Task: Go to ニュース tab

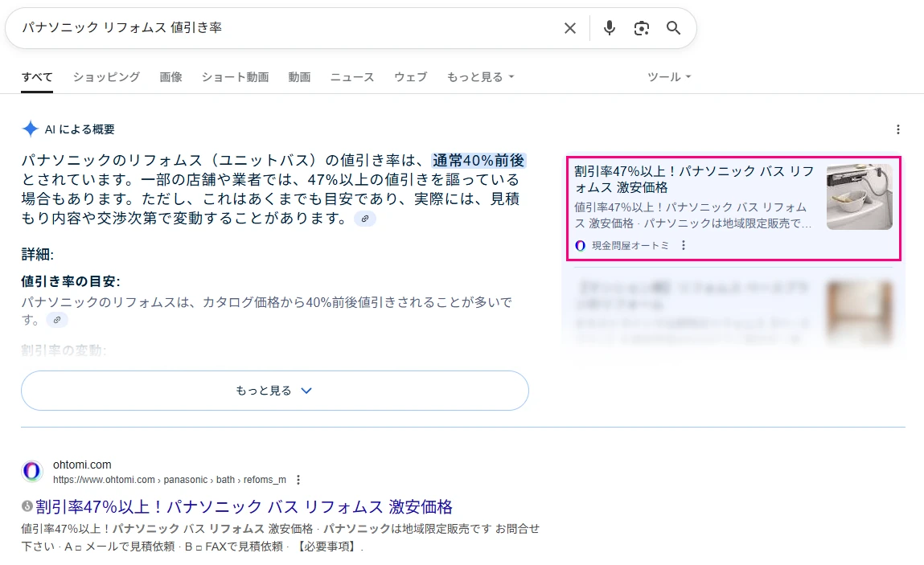Action: tap(352, 77)
